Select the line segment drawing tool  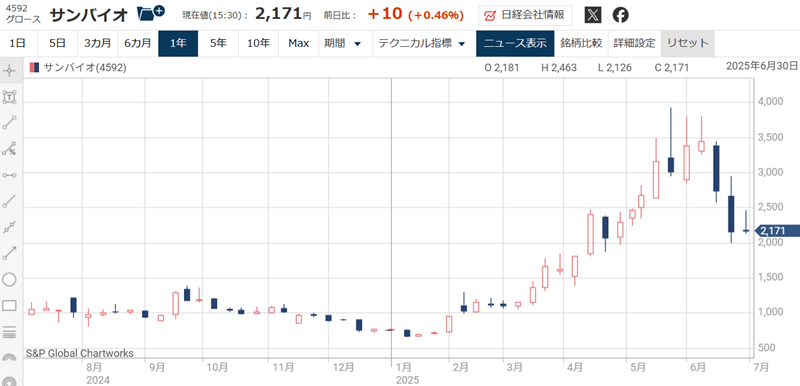click(10, 122)
